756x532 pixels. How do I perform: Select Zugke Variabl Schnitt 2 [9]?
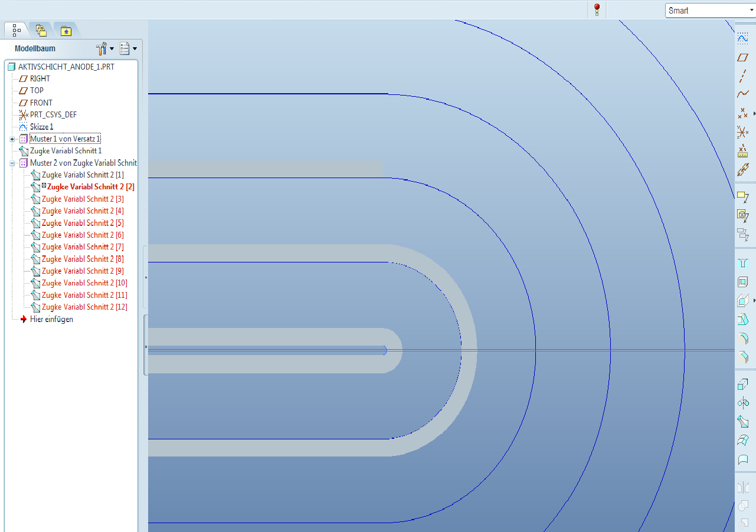coord(83,271)
